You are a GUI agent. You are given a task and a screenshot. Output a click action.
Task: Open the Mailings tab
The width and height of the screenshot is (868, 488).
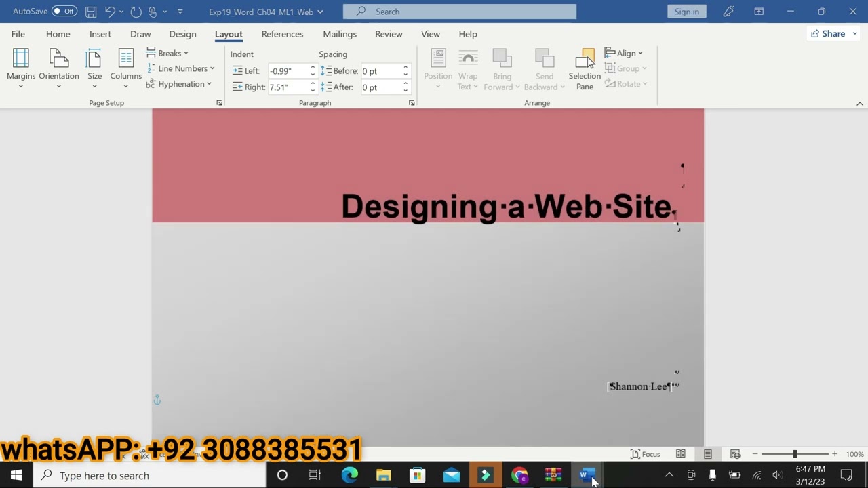point(340,34)
